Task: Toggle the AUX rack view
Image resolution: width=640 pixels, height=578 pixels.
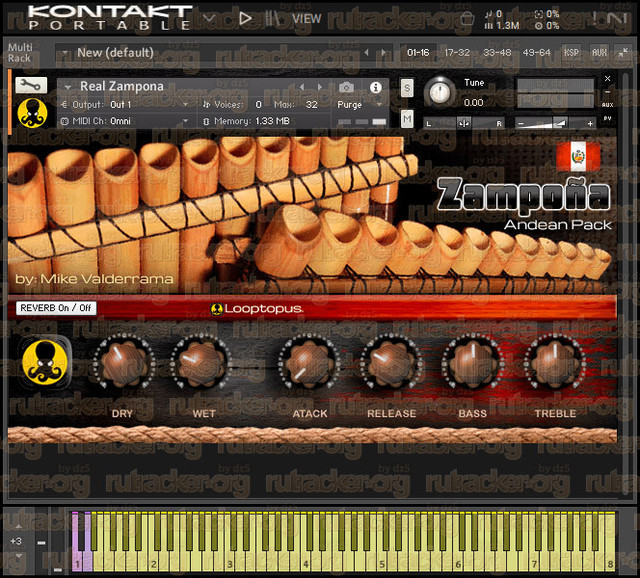Action: pos(599,53)
